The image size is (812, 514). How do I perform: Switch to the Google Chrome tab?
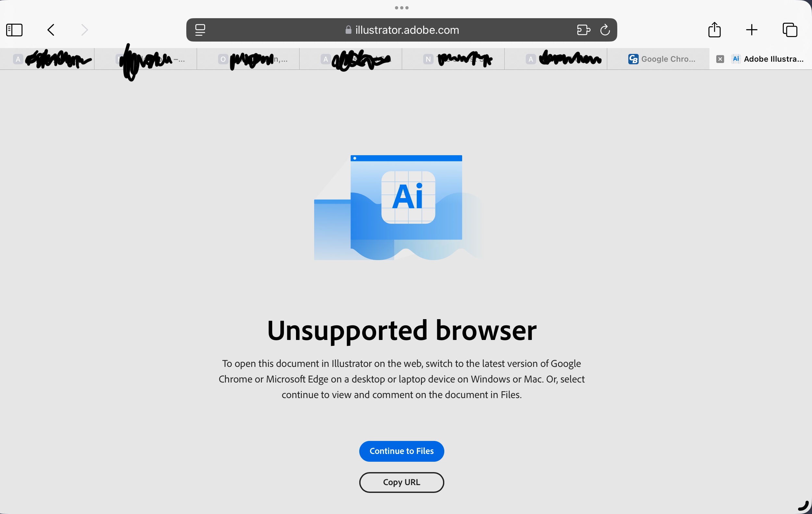[658, 59]
